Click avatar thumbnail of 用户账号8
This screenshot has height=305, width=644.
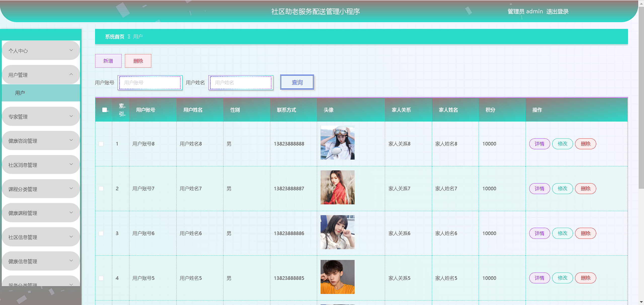pyautogui.click(x=337, y=143)
